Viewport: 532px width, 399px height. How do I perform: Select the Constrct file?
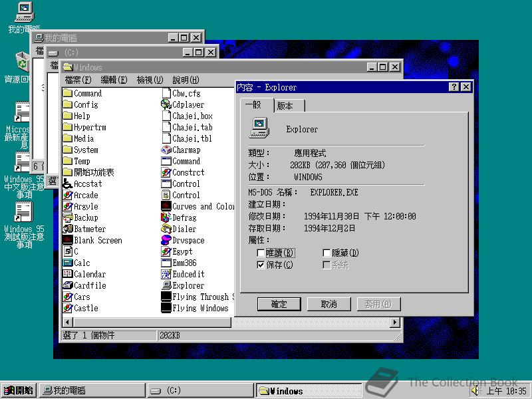184,172
